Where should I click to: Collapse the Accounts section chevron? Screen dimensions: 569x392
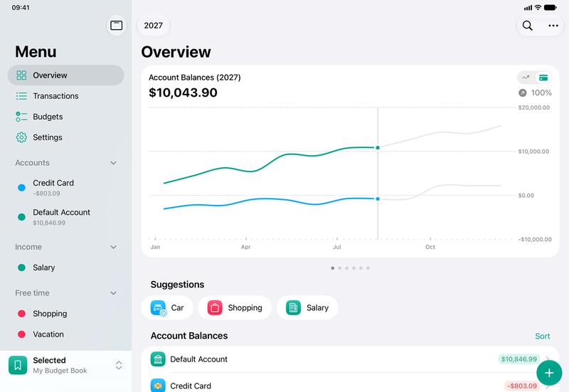point(113,163)
